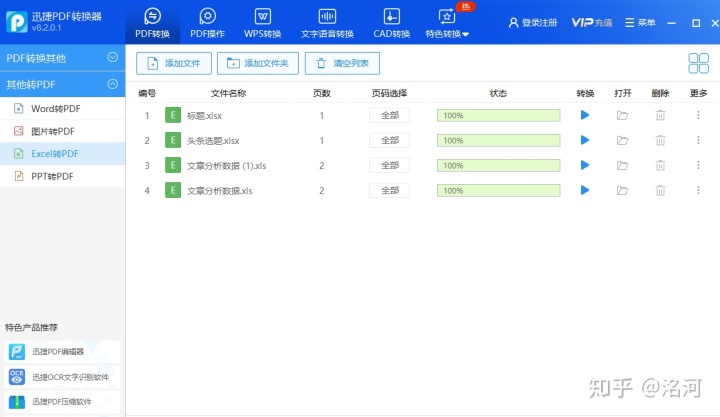Image resolution: width=720 pixels, height=417 pixels.
Task: Open the output folder for 标题.xlsx
Action: [x=622, y=115]
